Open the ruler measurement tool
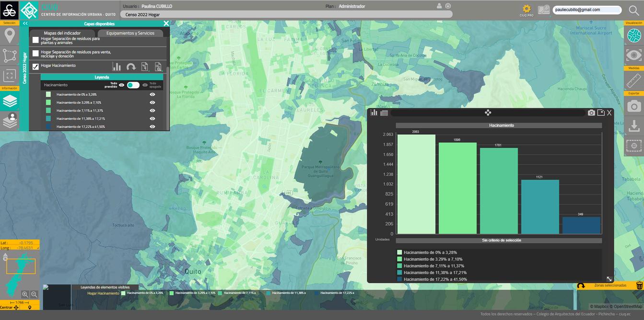The image size is (644, 320). (x=634, y=80)
